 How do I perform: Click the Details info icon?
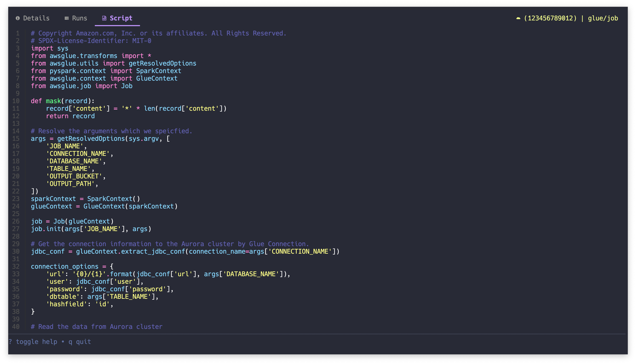pyautogui.click(x=18, y=18)
